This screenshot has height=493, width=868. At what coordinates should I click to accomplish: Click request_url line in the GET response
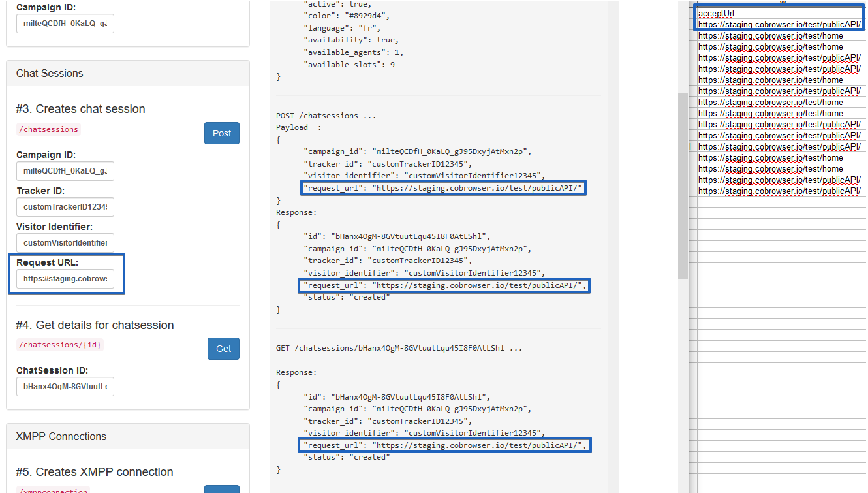click(446, 445)
